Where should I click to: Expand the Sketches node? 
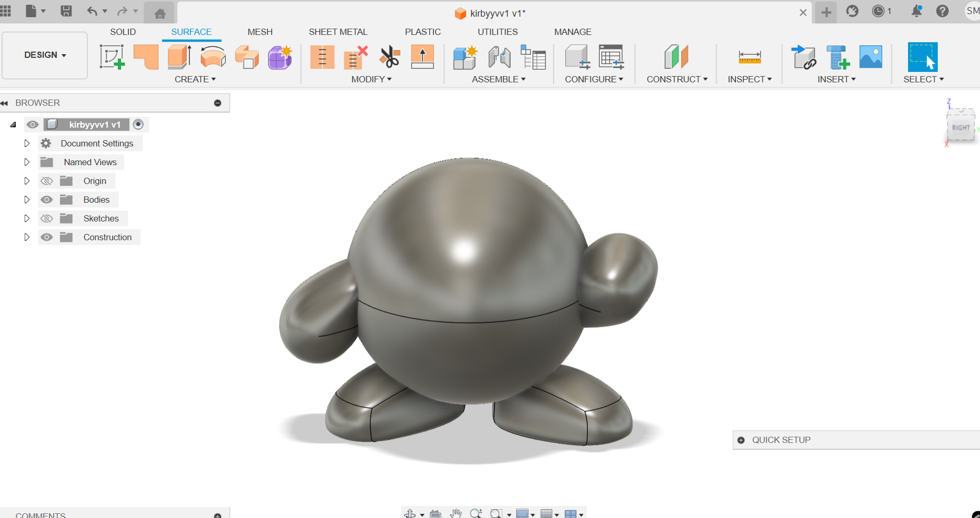[x=27, y=218]
